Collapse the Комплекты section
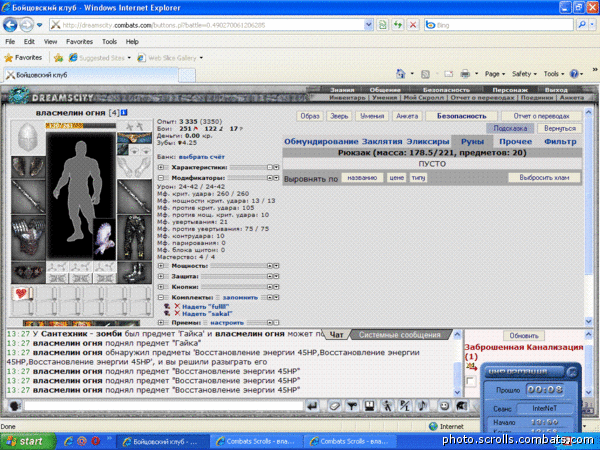Screen dimensions: 600x450 161,297
